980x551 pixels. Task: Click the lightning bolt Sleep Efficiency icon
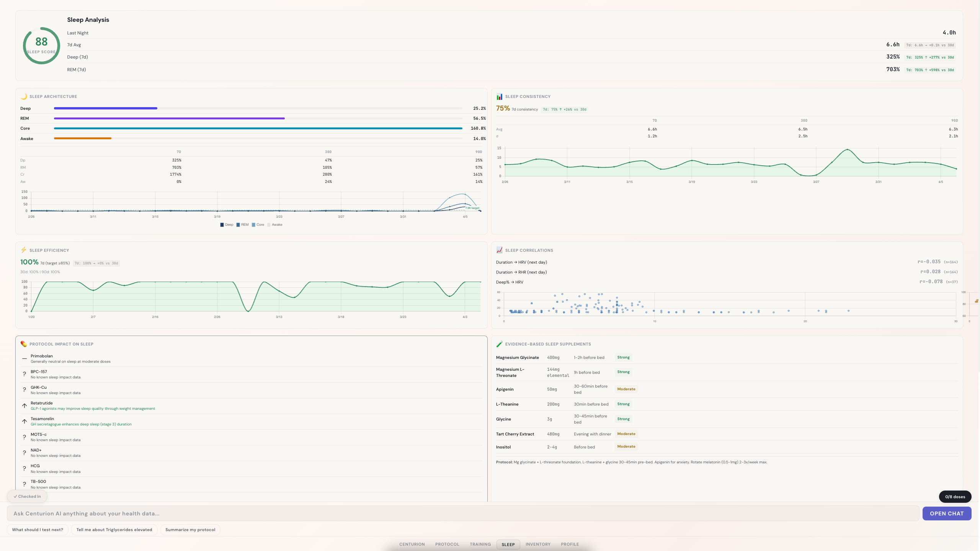pos(24,250)
